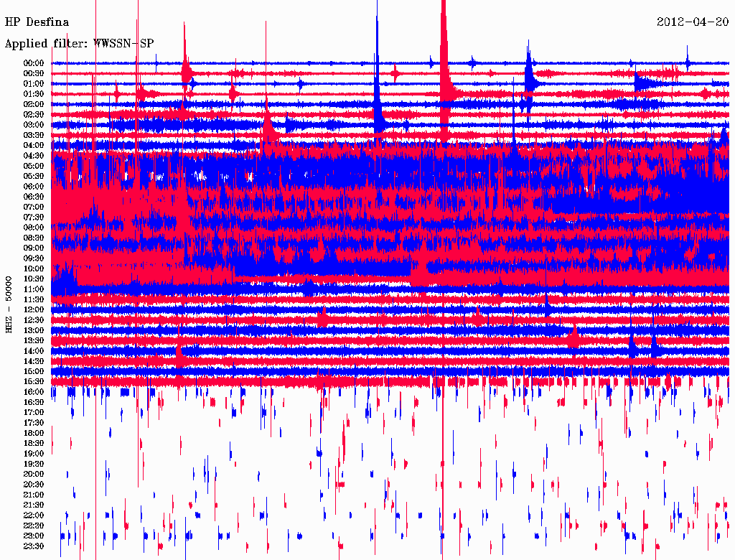Click the 03:30 time label
Image resolution: width=735 pixels, height=560 pixels.
pyautogui.click(x=34, y=135)
